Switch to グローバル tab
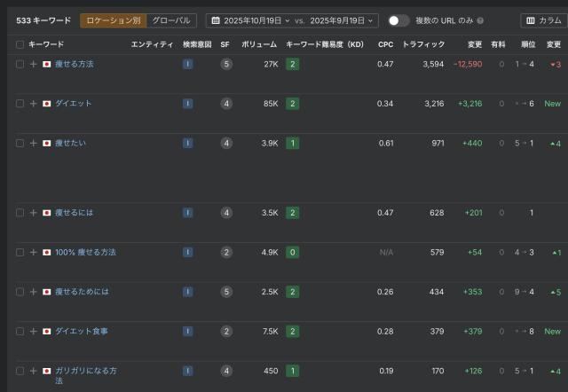Screen dimensions: 568x392 [171, 20]
